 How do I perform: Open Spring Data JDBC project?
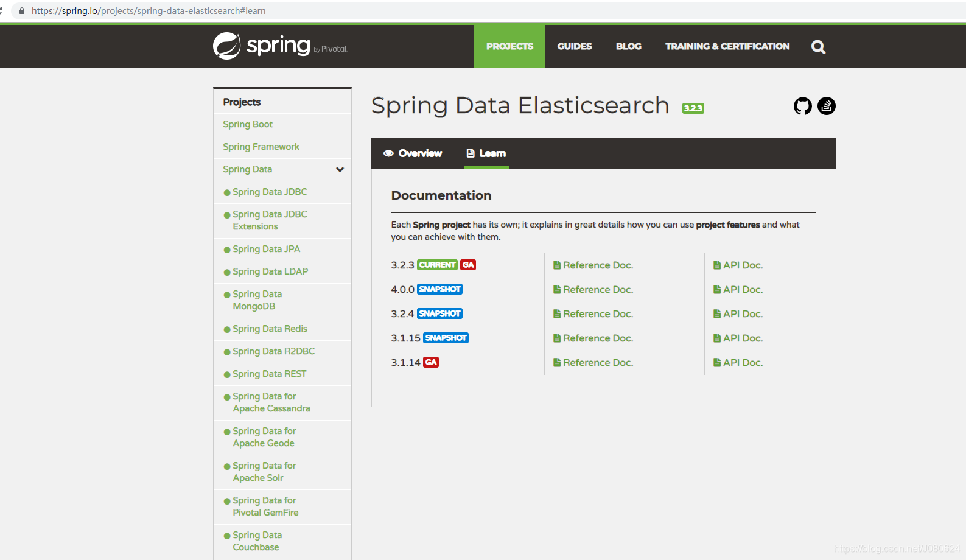(270, 192)
